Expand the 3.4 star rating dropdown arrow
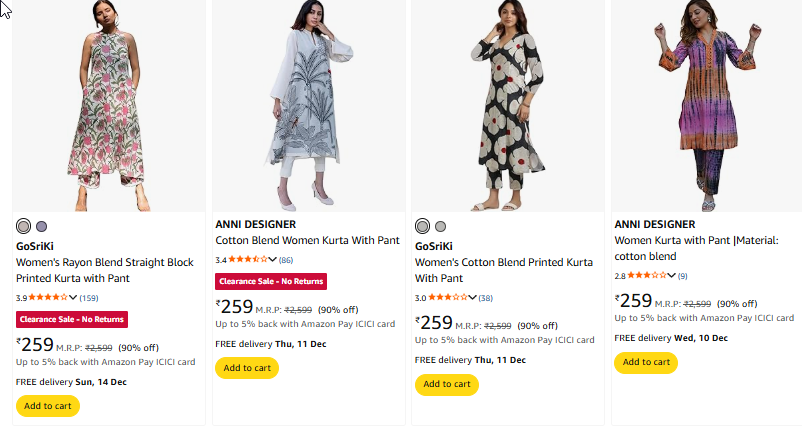Image resolution: width=802 pixels, height=426 pixels. 273,260
